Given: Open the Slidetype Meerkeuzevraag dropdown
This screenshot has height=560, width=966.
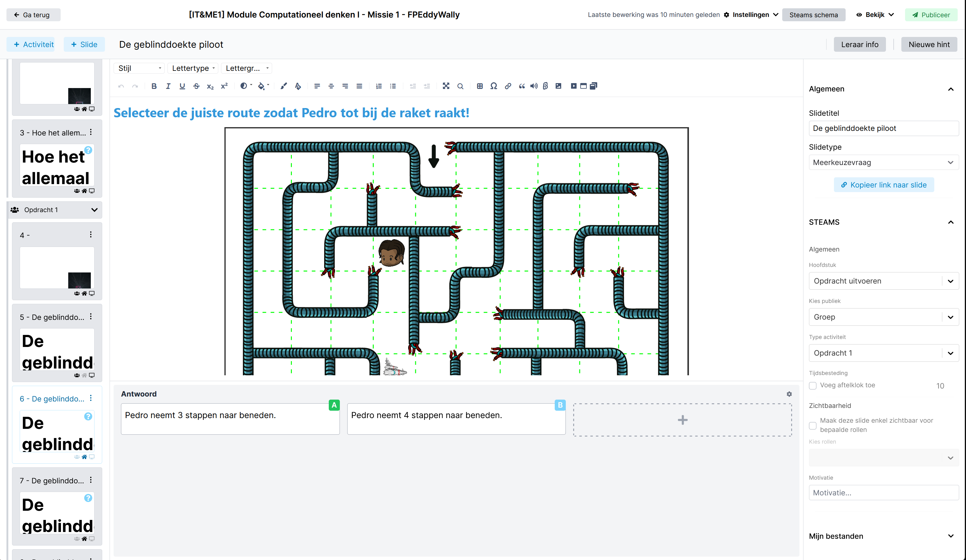Looking at the screenshot, I should click(x=883, y=163).
